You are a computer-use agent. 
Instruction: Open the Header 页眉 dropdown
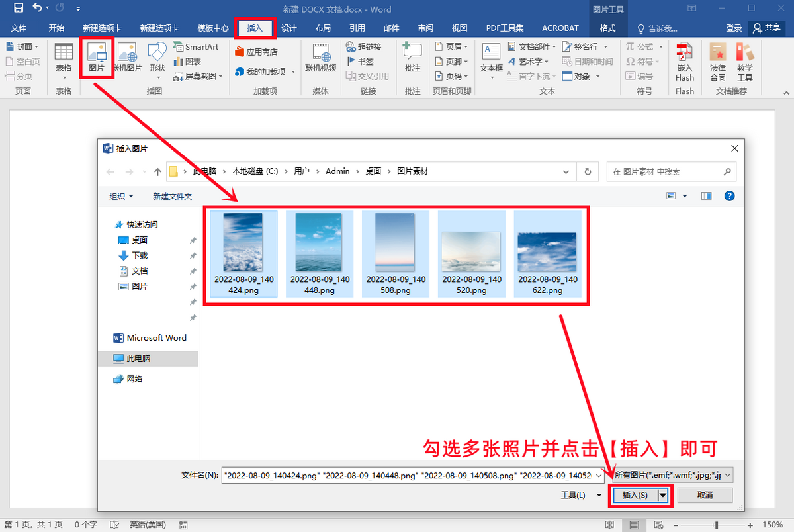click(x=452, y=47)
